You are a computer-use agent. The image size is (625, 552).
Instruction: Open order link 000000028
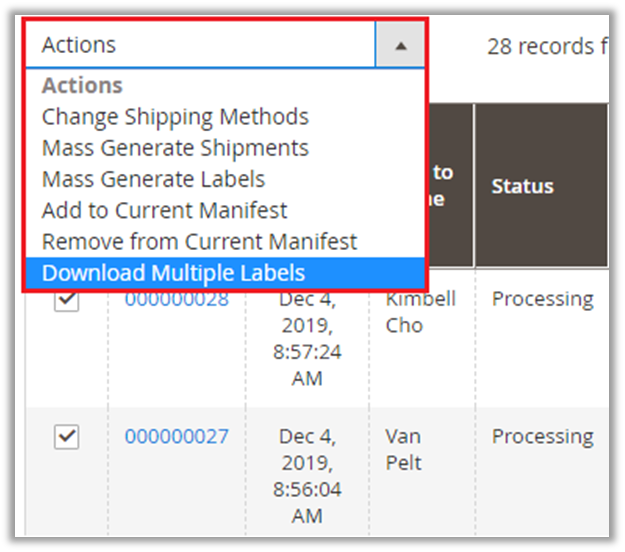click(x=176, y=299)
